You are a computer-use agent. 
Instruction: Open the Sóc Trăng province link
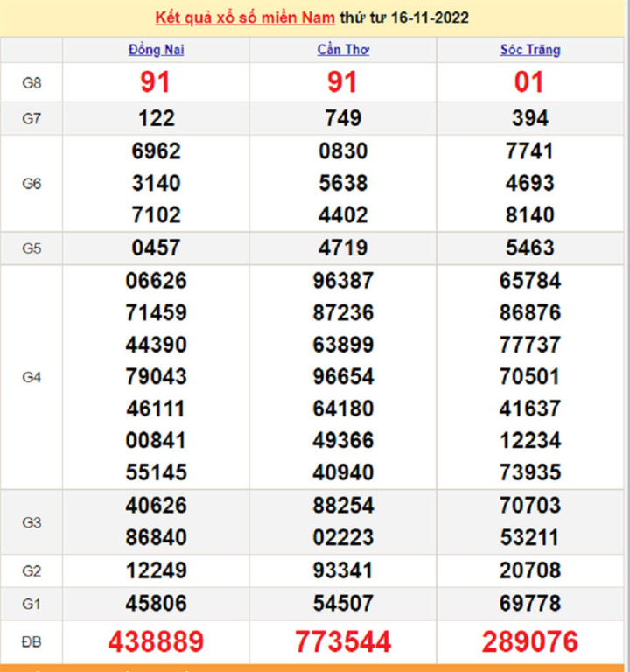point(529,50)
